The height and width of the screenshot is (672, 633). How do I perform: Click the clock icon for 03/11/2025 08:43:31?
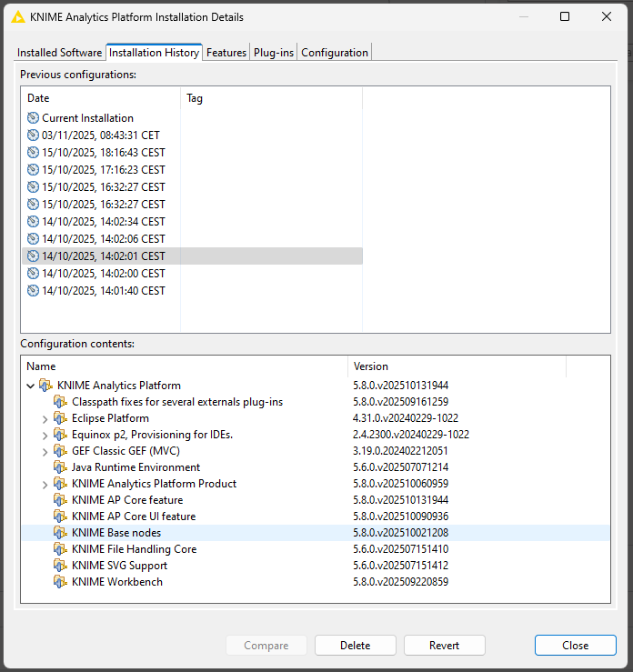(34, 135)
